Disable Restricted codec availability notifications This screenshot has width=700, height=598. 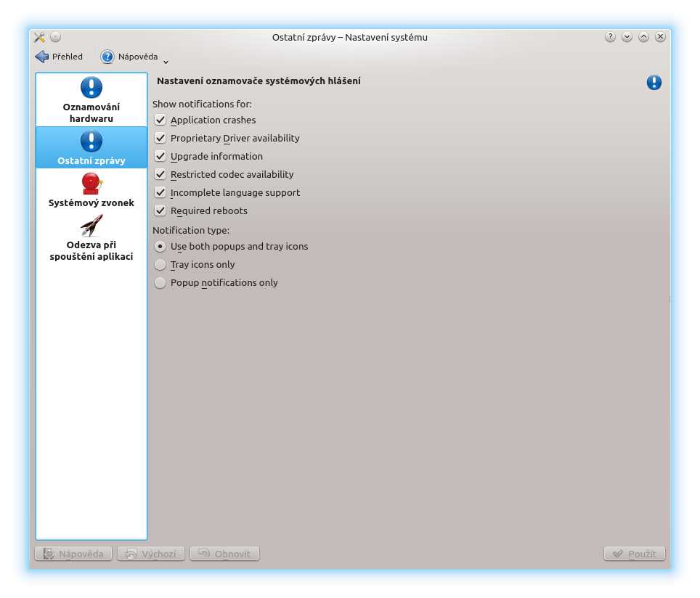click(160, 174)
